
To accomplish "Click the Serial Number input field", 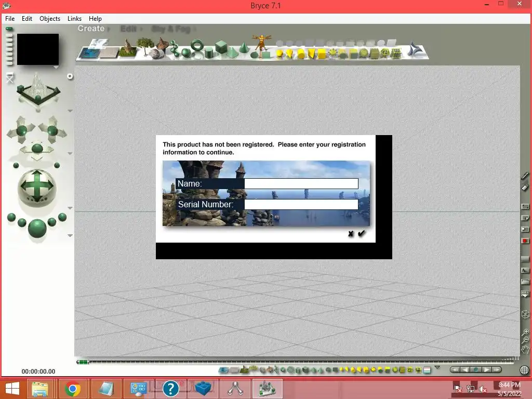I will point(301,204).
